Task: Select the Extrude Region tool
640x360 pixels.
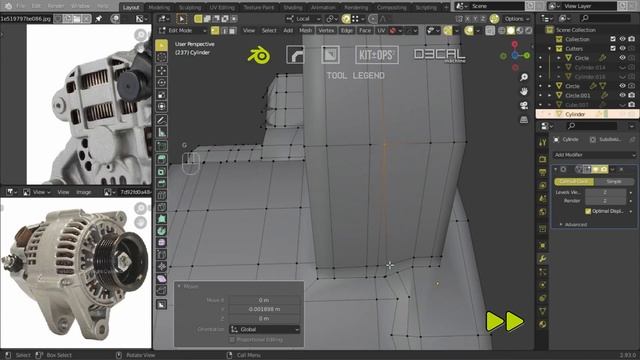Action: (162, 159)
